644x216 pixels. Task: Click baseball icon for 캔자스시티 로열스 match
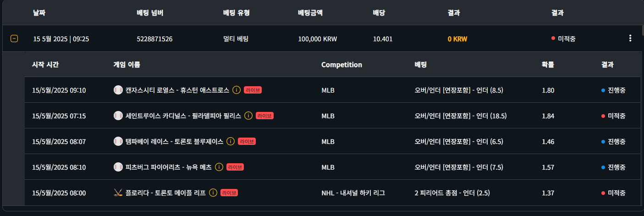(118, 90)
